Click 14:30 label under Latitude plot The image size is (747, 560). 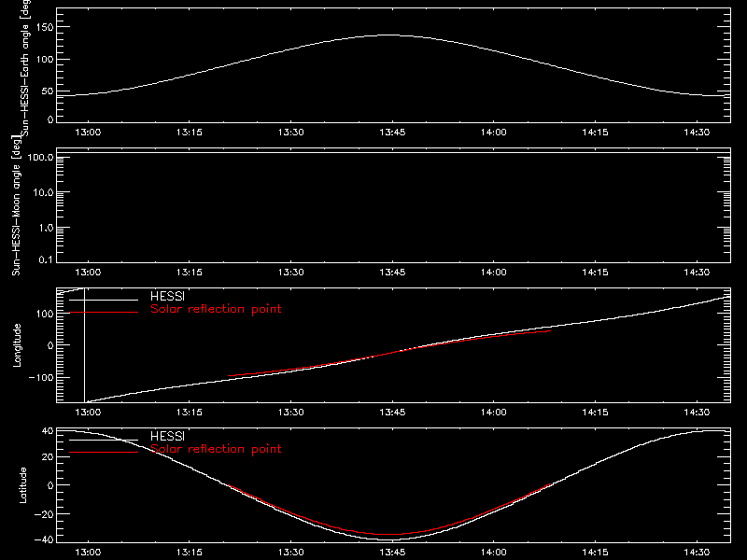tap(696, 552)
